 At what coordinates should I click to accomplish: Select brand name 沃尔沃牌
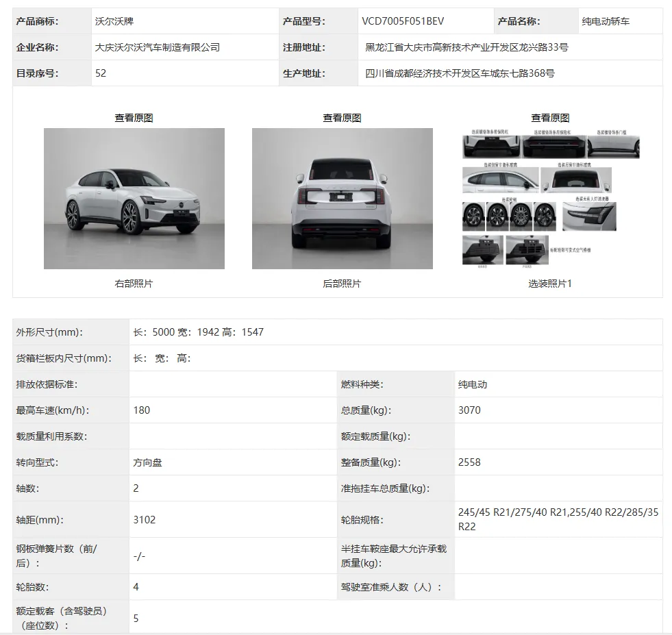pyautogui.click(x=114, y=21)
